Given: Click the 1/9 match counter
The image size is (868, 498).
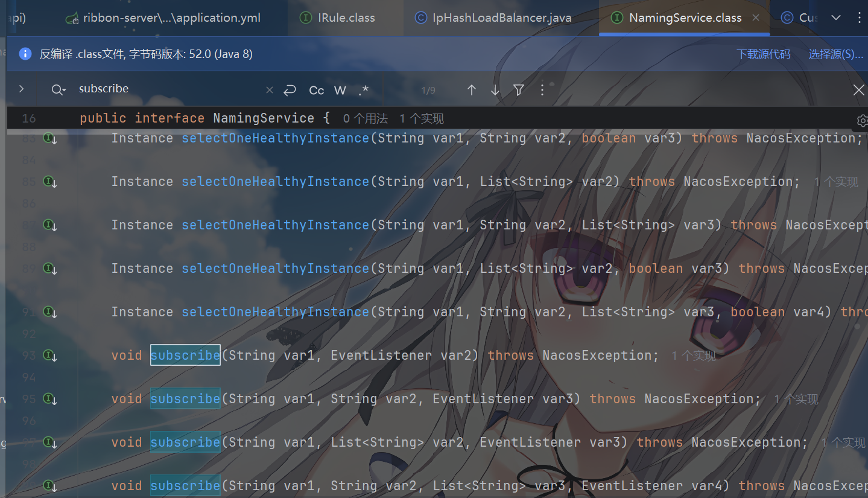Looking at the screenshot, I should 428,91.
